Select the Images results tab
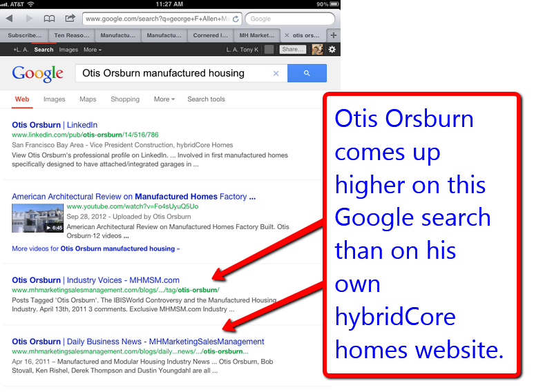 (54, 99)
